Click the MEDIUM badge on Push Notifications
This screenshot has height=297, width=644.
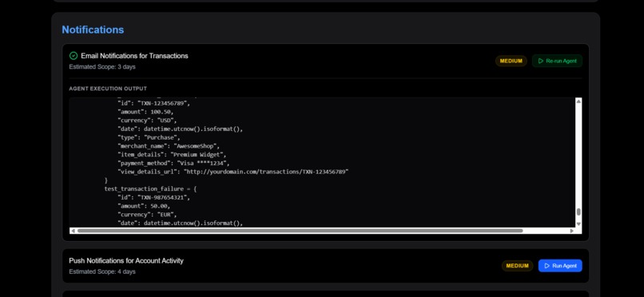[517, 266]
